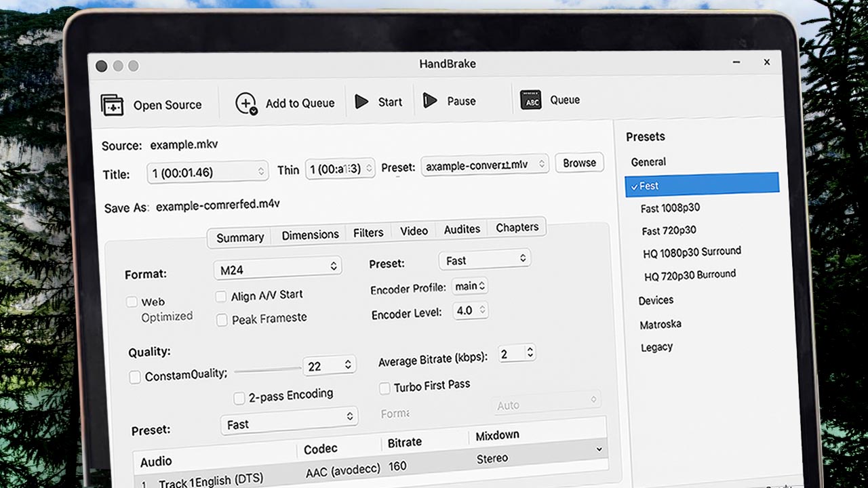
Task: Click the Codec column header
Action: tap(321, 449)
